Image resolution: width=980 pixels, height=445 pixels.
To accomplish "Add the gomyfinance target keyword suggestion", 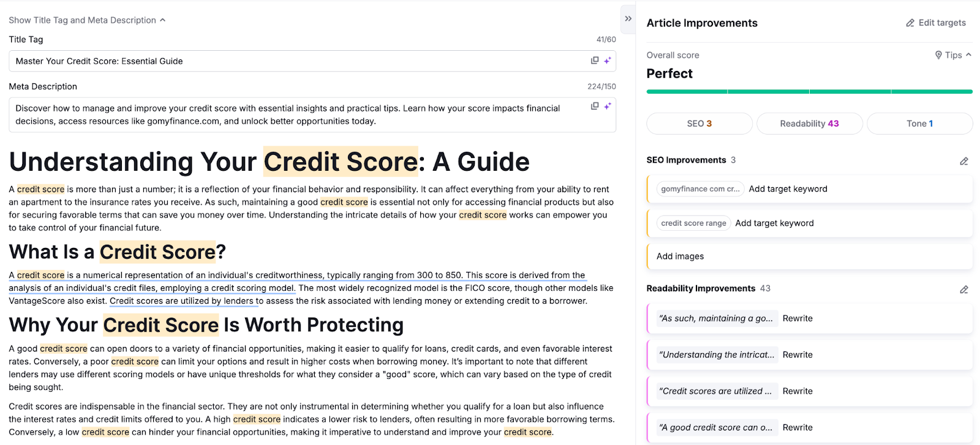I will pos(788,189).
